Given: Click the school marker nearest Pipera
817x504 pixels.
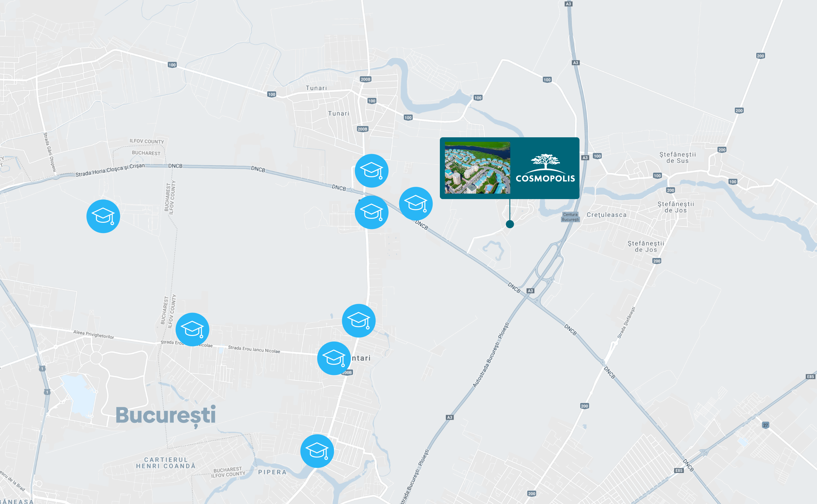Looking at the screenshot, I should pyautogui.click(x=317, y=451).
